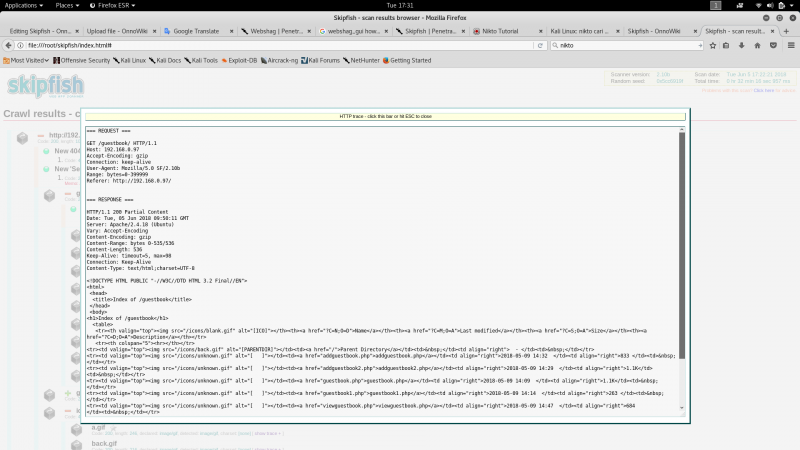Open the Applications menu

tap(23, 5)
